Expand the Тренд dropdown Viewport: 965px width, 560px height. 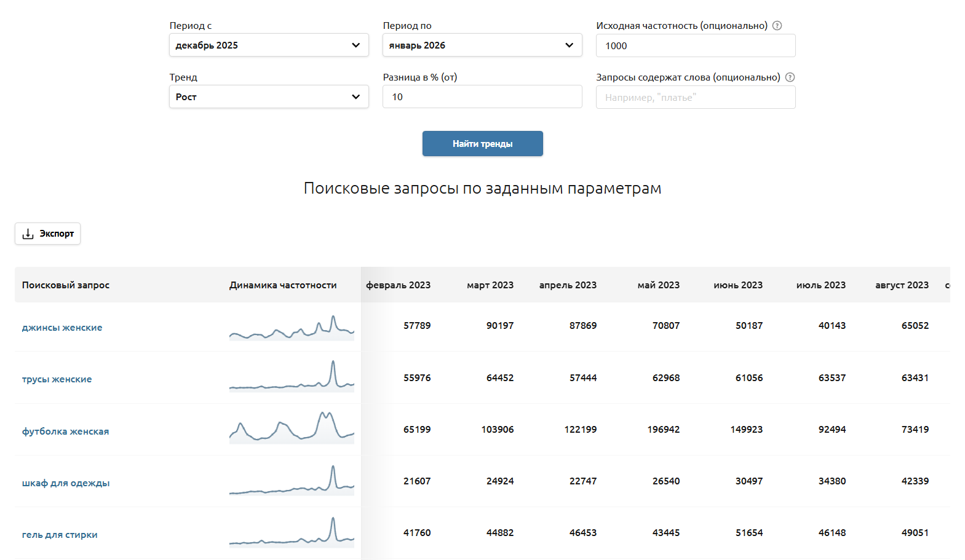269,97
